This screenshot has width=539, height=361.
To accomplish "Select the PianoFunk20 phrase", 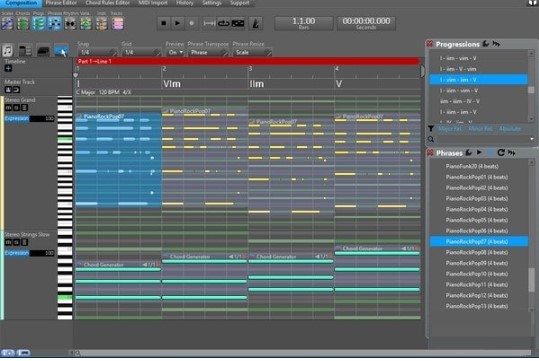I will tap(478, 166).
